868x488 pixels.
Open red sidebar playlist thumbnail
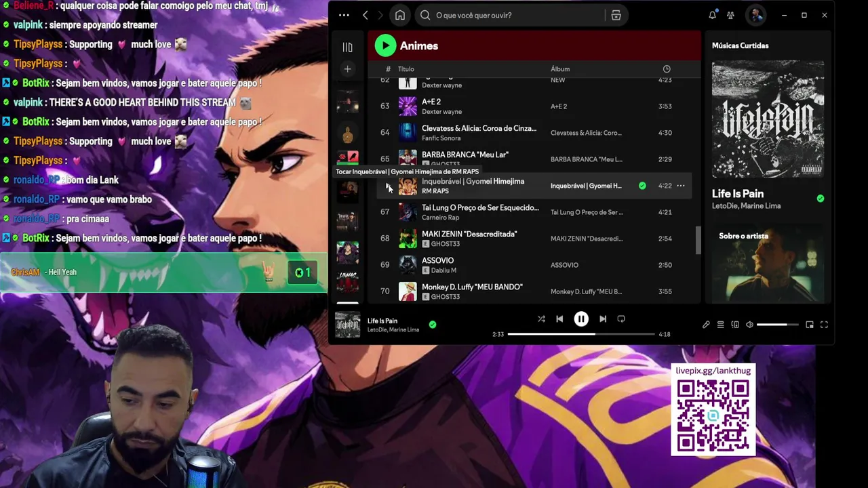pyautogui.click(x=348, y=159)
